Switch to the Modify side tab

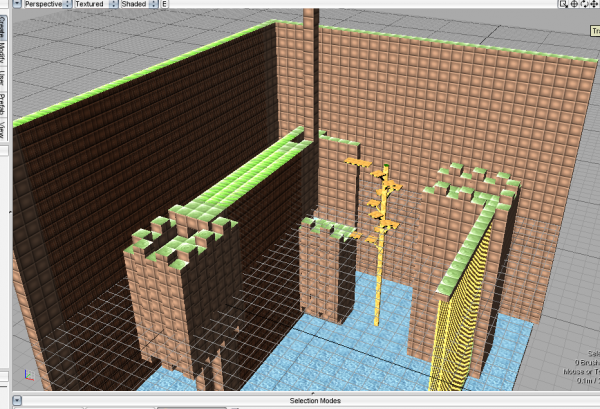(4, 52)
